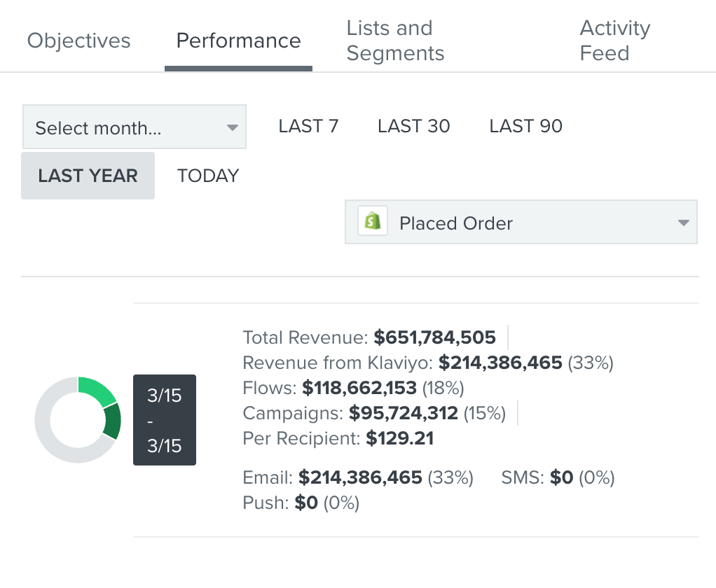Click the LAST YEAR button
The height and width of the screenshot is (588, 716).
88,176
